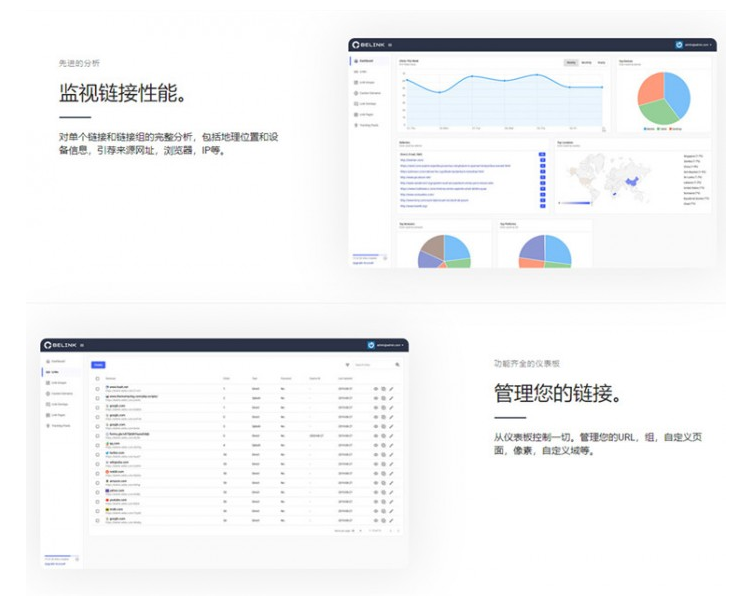Click the filter icon beside the search field
This screenshot has height=606, width=746.
tap(347, 365)
